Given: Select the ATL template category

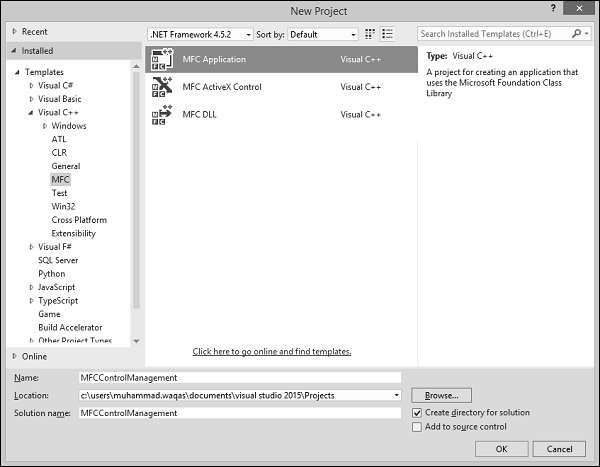Looking at the screenshot, I should click(59, 139).
